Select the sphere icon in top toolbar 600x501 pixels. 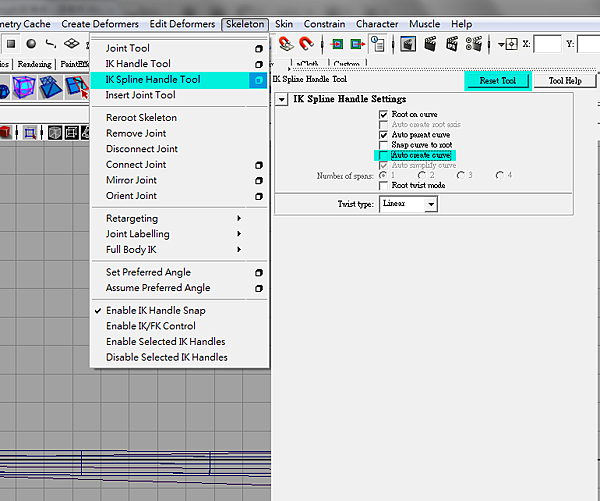click(x=31, y=43)
